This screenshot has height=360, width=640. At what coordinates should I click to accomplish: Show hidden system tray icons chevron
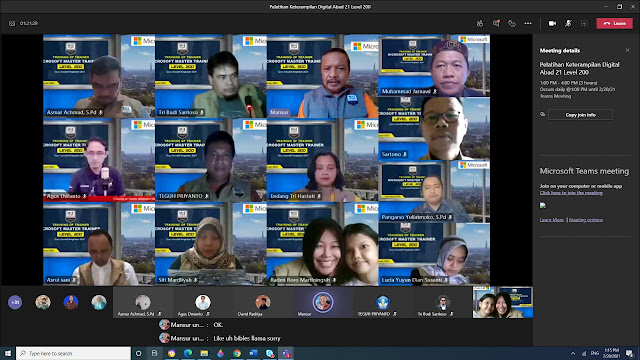[x=573, y=353]
